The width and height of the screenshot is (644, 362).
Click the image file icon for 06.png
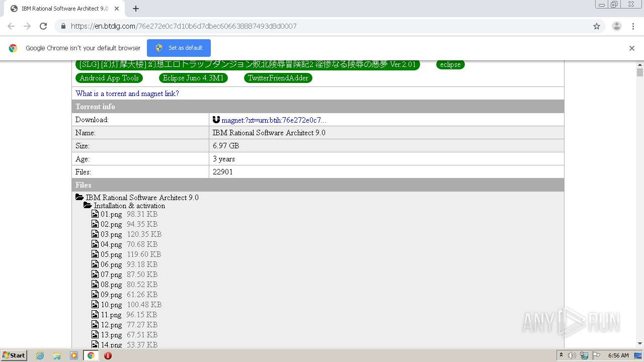pos(95,264)
